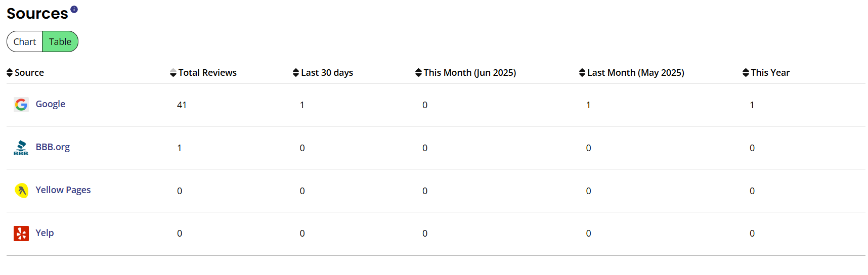The width and height of the screenshot is (868, 275).
Task: Sort by Last 30 days arrows
Action: [x=296, y=73]
